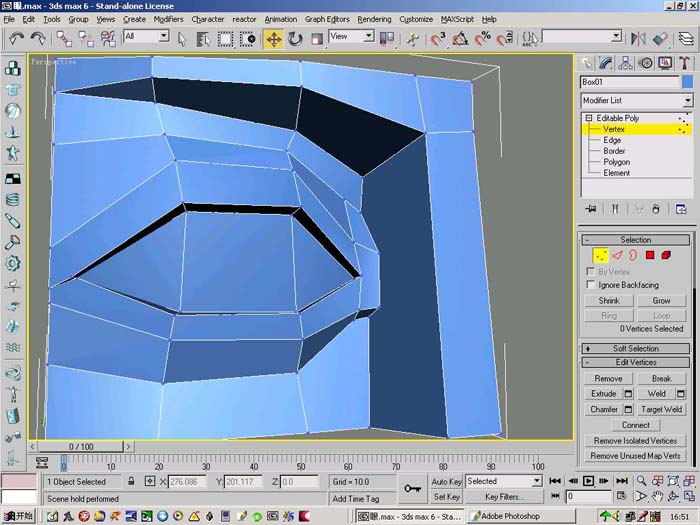
Task: Open the Extrude settings box
Action: tap(628, 394)
